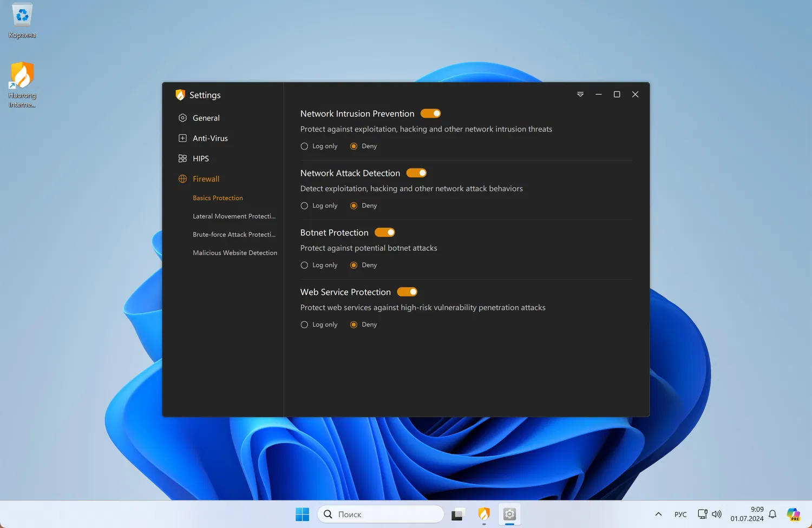The width and height of the screenshot is (812, 528).
Task: Show hidden system tray icons
Action: (658, 514)
